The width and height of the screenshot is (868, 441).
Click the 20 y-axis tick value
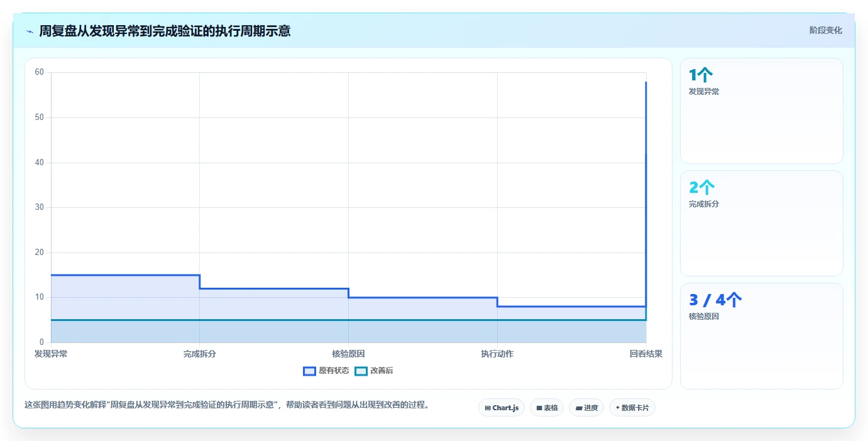pyautogui.click(x=39, y=253)
